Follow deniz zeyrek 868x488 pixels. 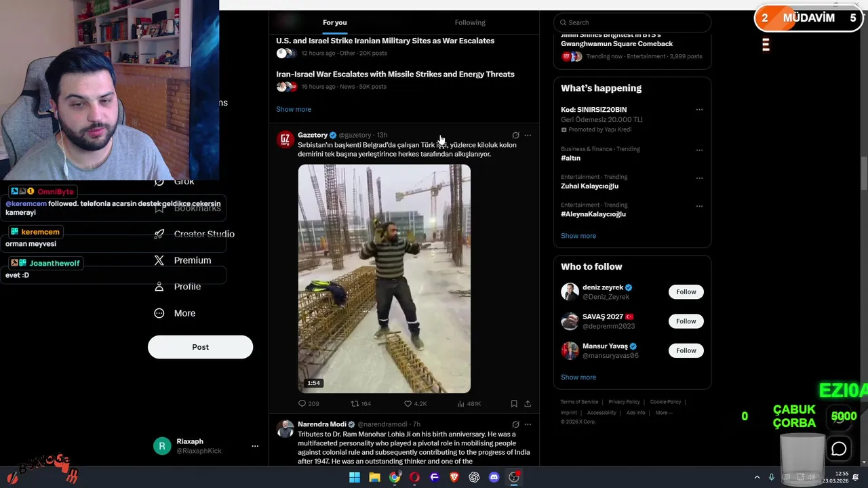[686, 292]
